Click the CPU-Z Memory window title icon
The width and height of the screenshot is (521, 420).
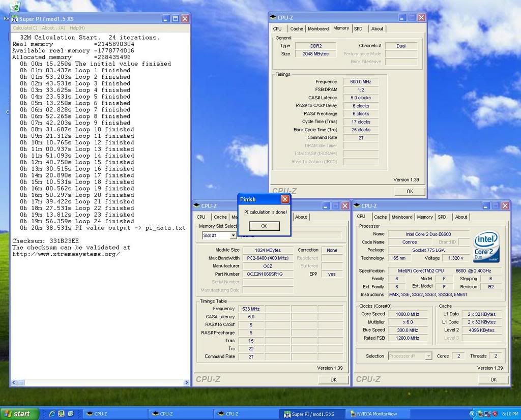click(273, 17)
